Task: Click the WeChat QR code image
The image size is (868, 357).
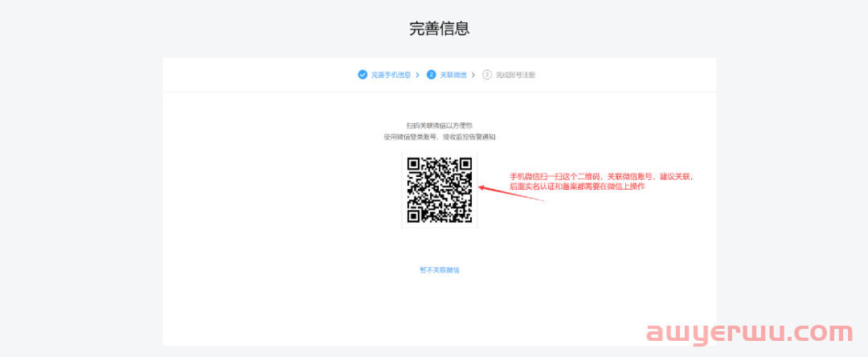Action: 440,189
